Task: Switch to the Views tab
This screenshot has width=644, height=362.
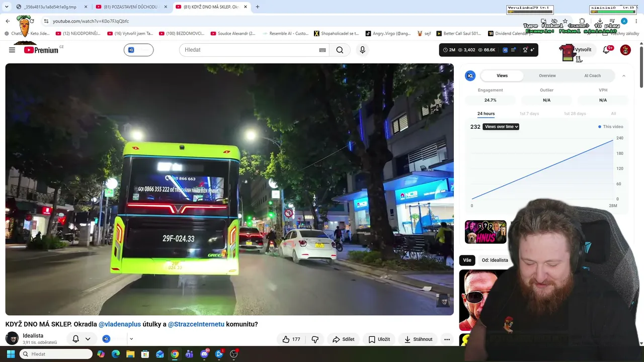Action: pos(502,76)
